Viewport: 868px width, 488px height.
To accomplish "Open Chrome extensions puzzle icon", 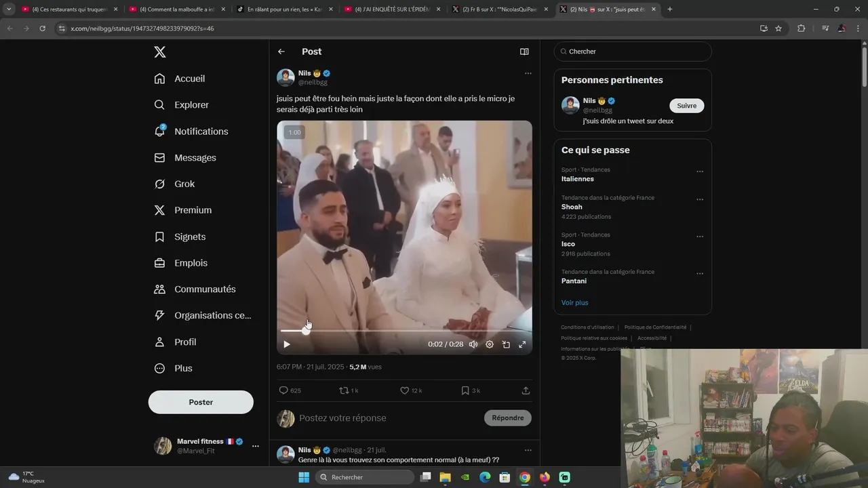I will click(802, 28).
